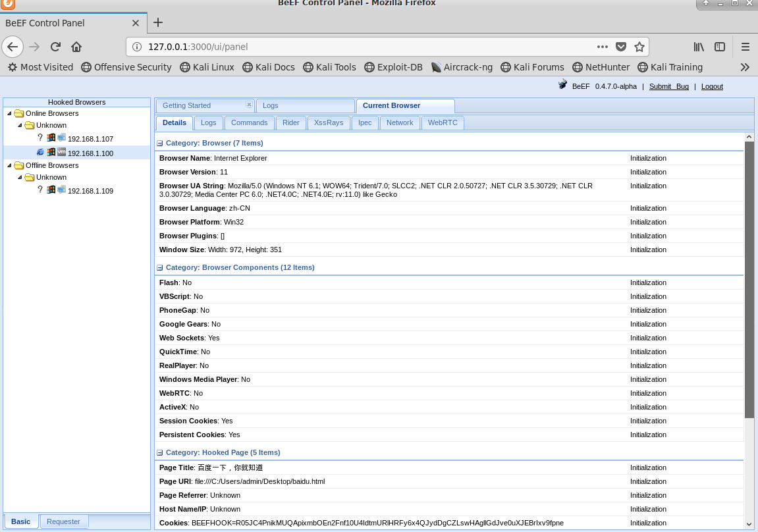Collapse the Offline Browsers tree node
Screen dimensions: 758x532
click(9, 165)
